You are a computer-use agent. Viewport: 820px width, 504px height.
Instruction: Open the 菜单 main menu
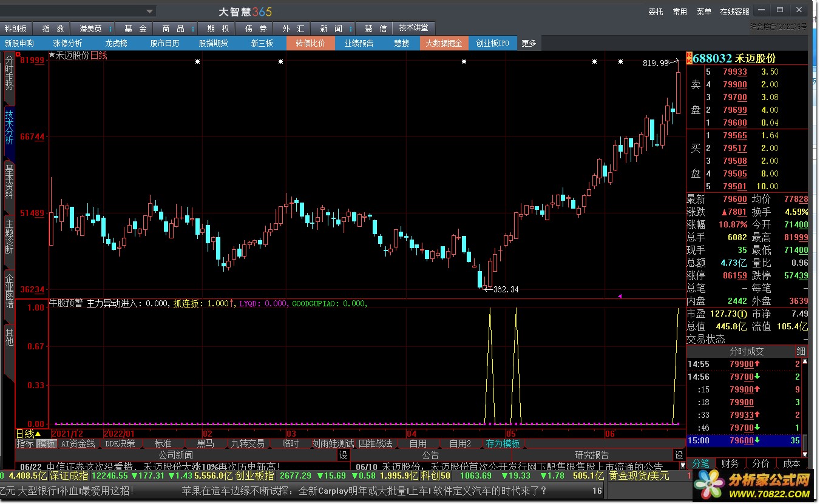pos(704,12)
